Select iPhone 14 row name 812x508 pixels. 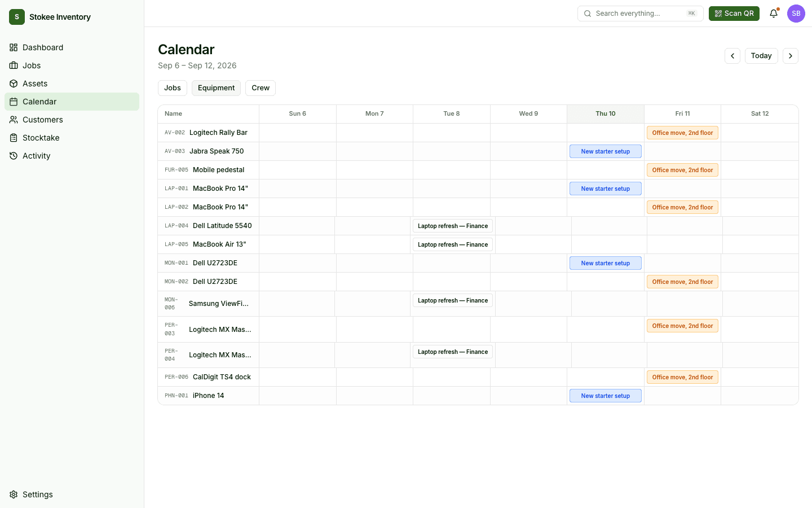point(209,396)
